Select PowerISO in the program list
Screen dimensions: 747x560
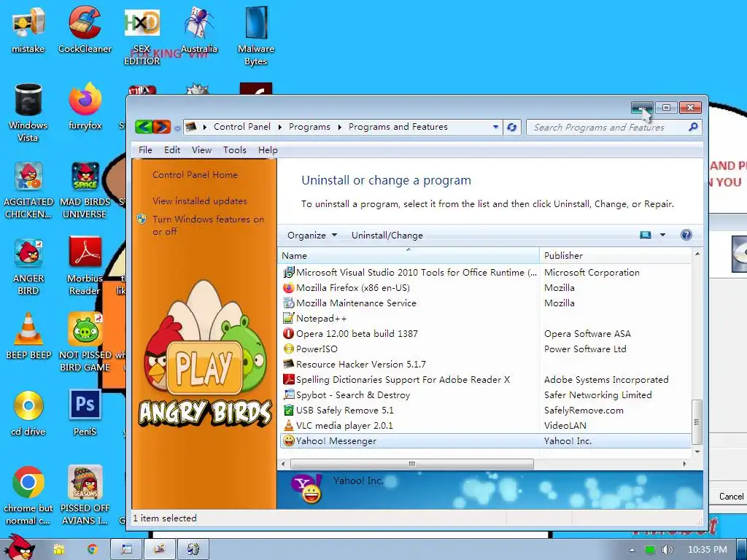pyautogui.click(x=485, y=349)
